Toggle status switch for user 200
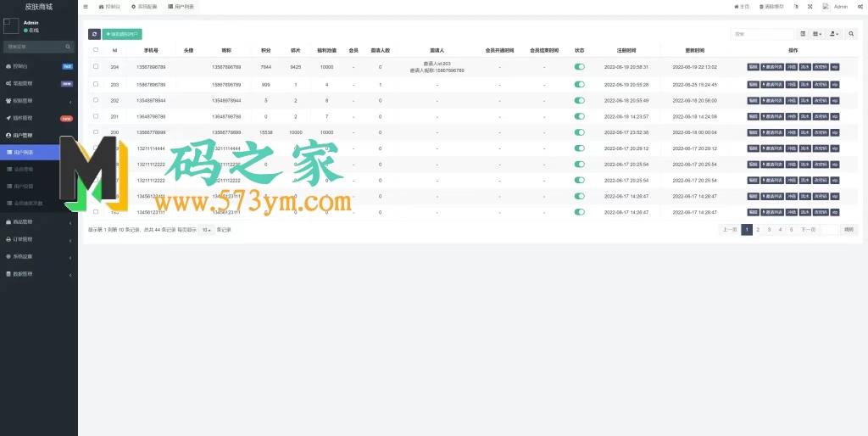The image size is (868, 436). click(x=580, y=132)
